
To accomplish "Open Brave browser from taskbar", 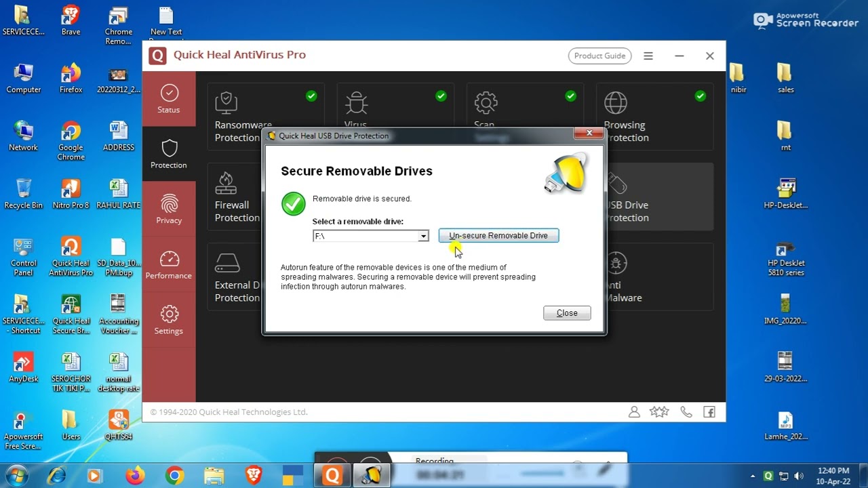I will click(x=254, y=476).
